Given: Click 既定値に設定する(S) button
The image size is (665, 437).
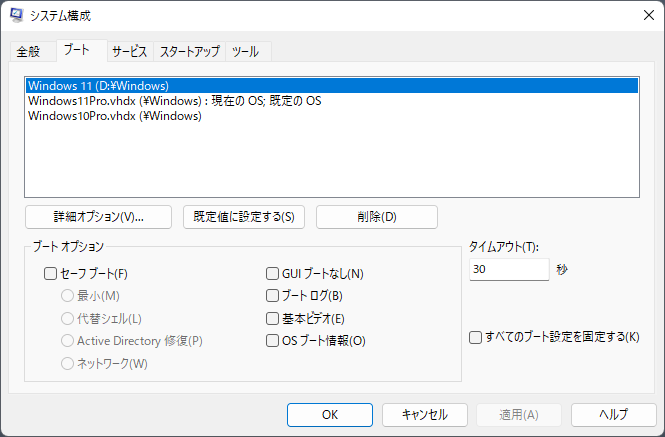Looking at the screenshot, I should click(x=244, y=217).
